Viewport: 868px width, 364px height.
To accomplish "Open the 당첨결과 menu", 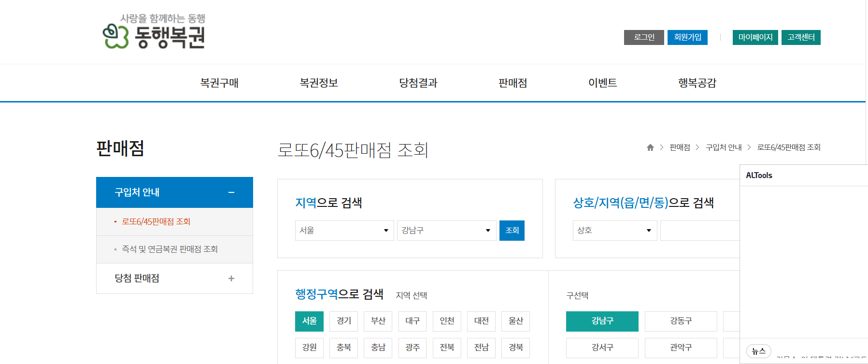I will 418,83.
